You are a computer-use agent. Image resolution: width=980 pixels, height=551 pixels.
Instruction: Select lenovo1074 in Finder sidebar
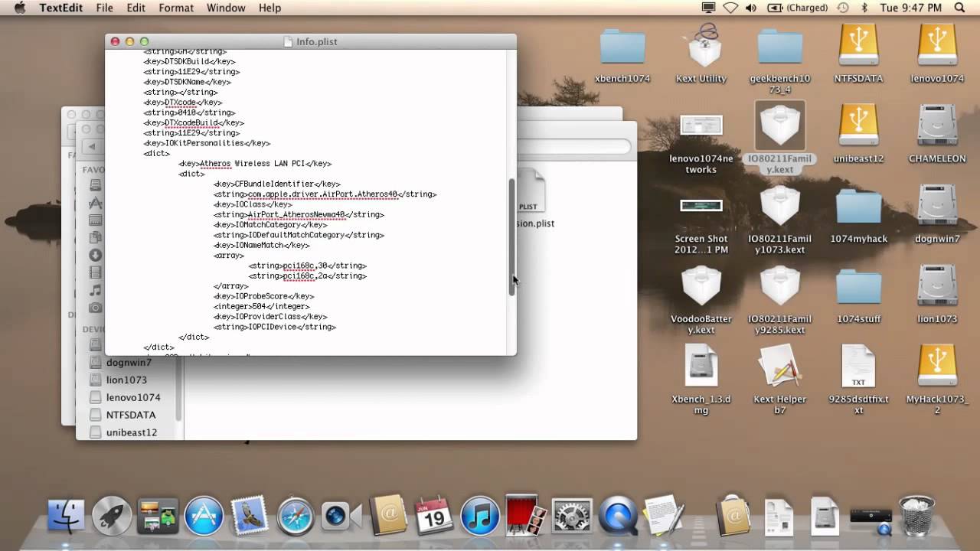(133, 397)
